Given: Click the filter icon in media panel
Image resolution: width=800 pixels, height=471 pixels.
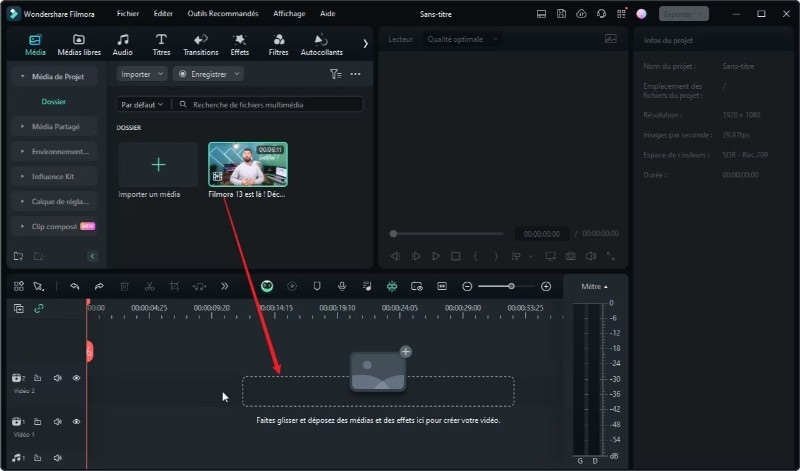Looking at the screenshot, I should pos(335,74).
